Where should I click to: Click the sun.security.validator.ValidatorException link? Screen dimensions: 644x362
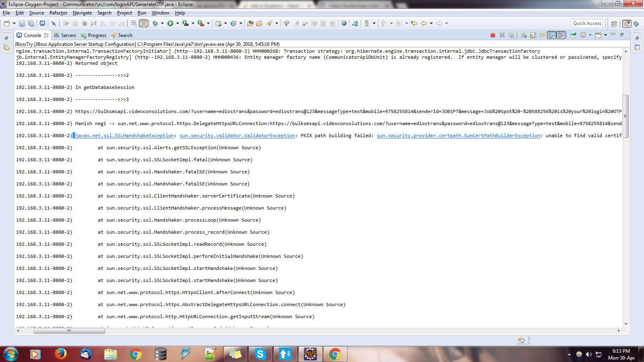(x=237, y=136)
